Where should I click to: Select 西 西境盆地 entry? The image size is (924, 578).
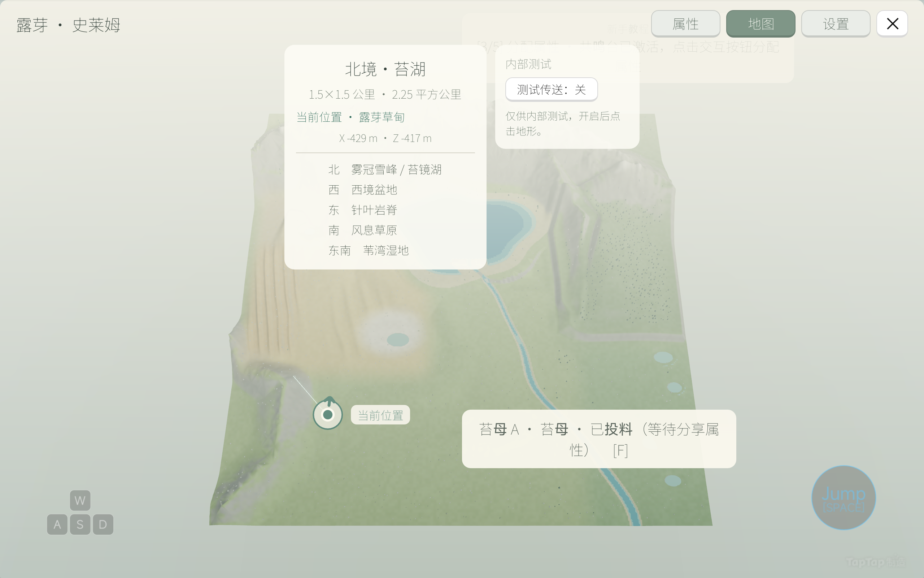click(363, 190)
